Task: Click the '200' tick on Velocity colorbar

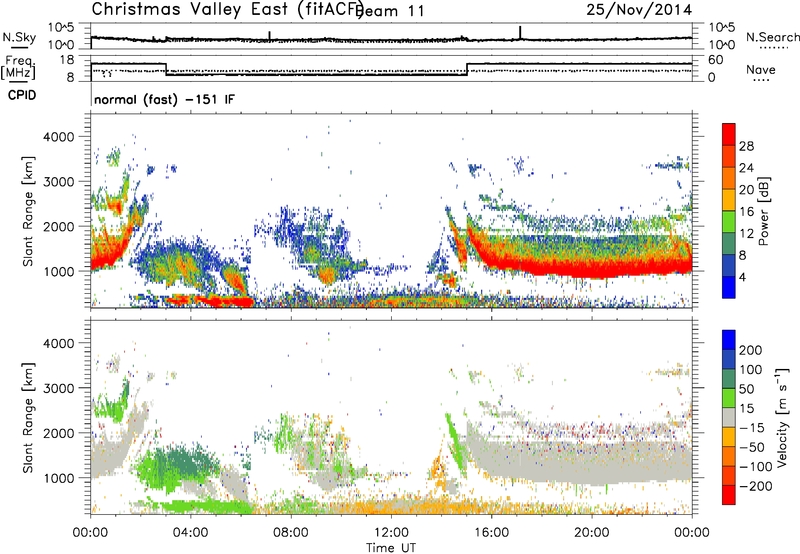Action: pos(751,350)
